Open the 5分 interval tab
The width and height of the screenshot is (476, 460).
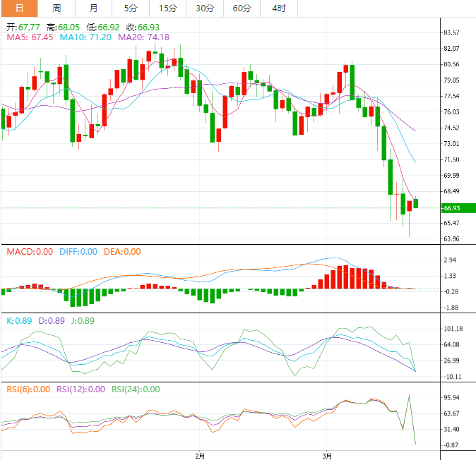[131, 8]
